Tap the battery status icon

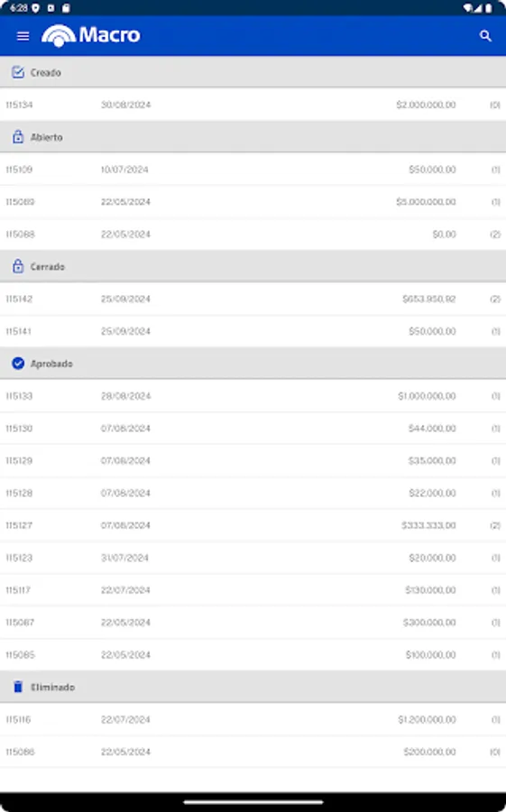(488, 8)
